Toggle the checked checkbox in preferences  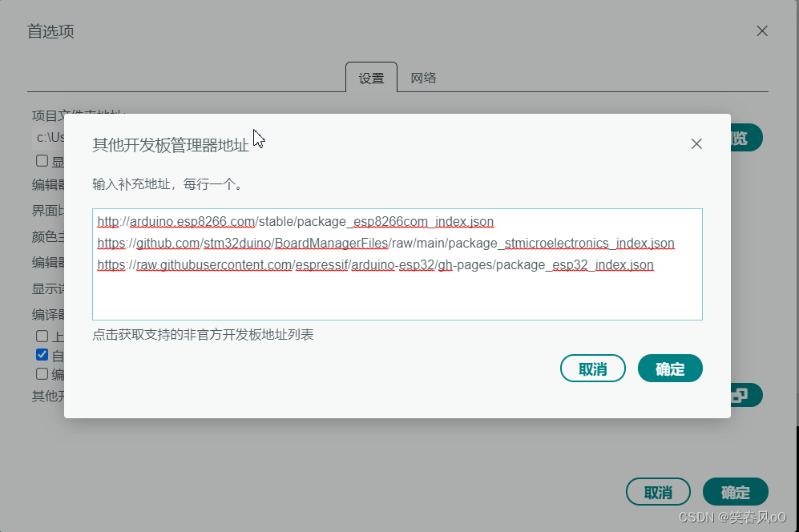pos(42,355)
